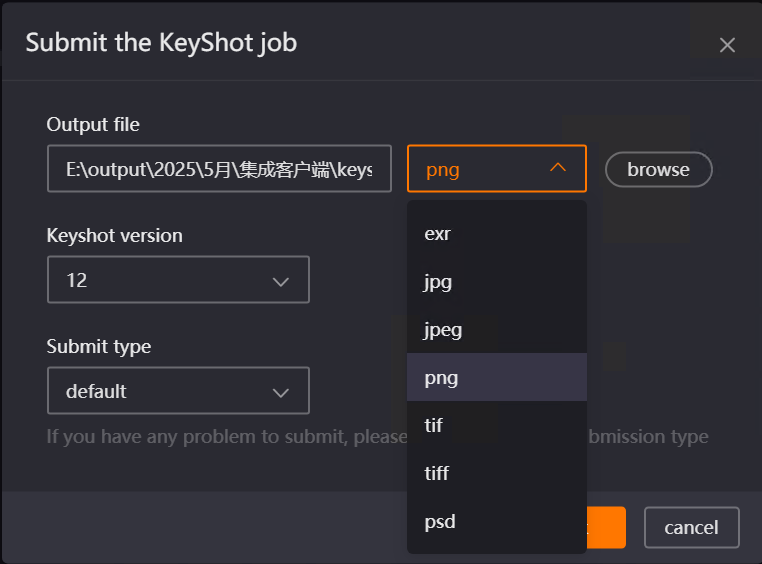Click the browse button
762x564 pixels.
(x=658, y=170)
